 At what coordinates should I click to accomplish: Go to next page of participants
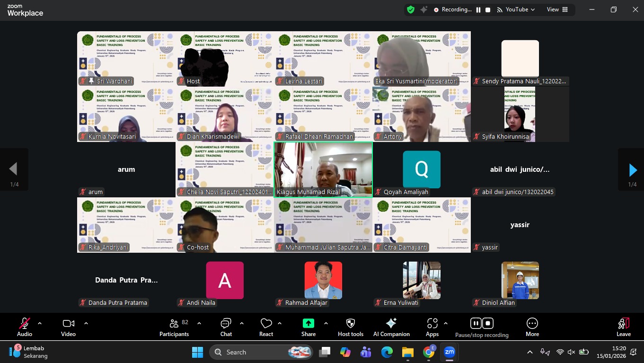point(632,170)
